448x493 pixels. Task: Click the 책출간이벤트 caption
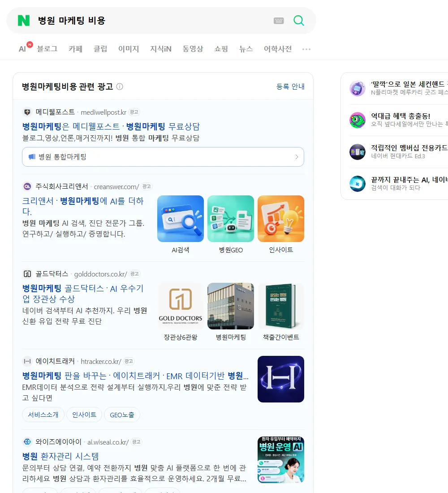click(x=281, y=337)
